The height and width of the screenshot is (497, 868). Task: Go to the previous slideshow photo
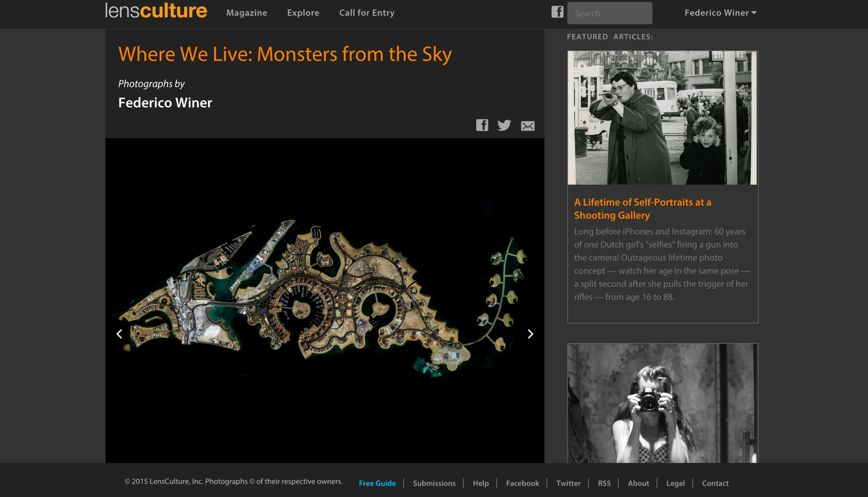119,334
